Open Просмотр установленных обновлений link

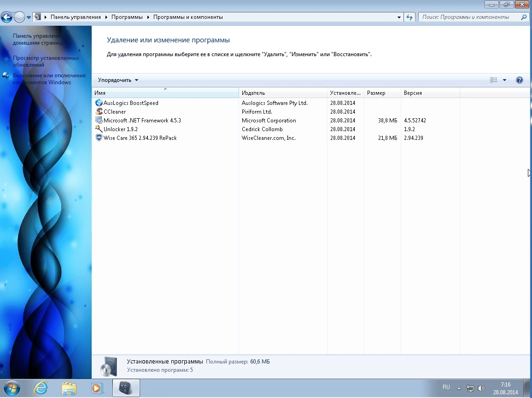coord(46,61)
